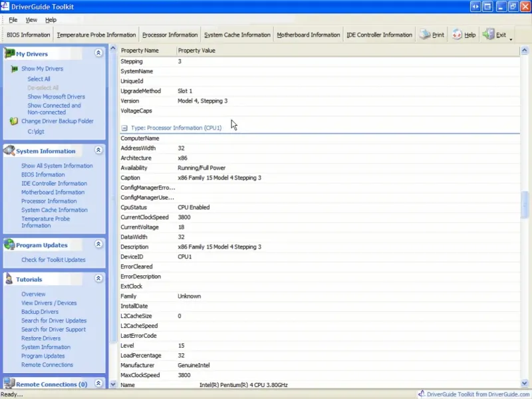This screenshot has width=532, height=399.
Task: Click BIOS Information in the toolbar
Action: [x=28, y=35]
